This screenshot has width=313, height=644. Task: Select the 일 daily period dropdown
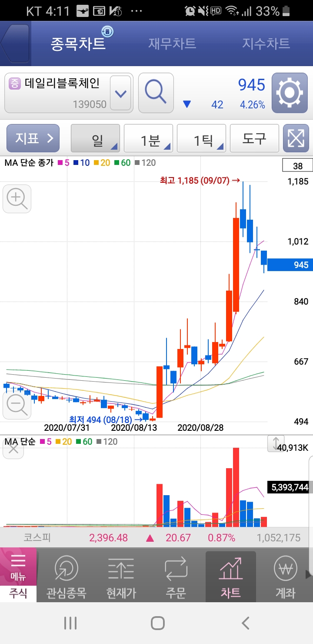pyautogui.click(x=95, y=138)
